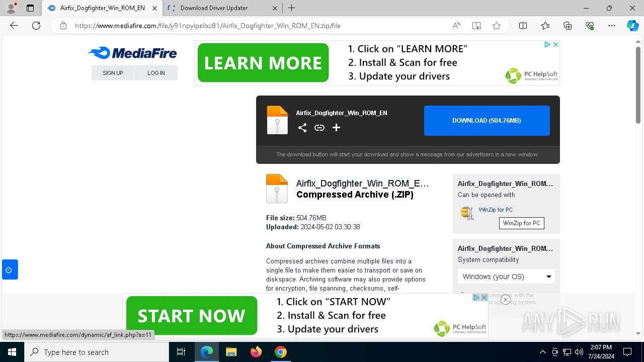Refresh the page
The width and height of the screenshot is (644, 362).
(x=36, y=26)
